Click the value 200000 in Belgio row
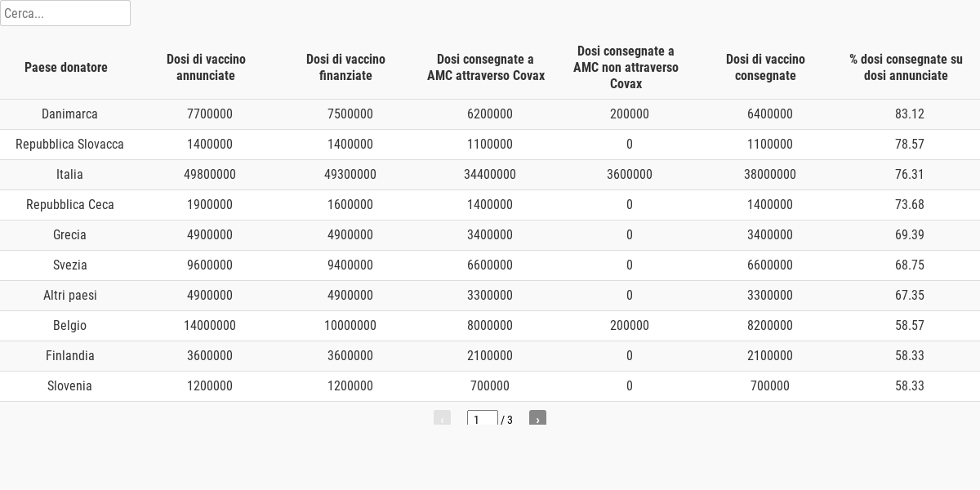980x490 pixels. 630,326
